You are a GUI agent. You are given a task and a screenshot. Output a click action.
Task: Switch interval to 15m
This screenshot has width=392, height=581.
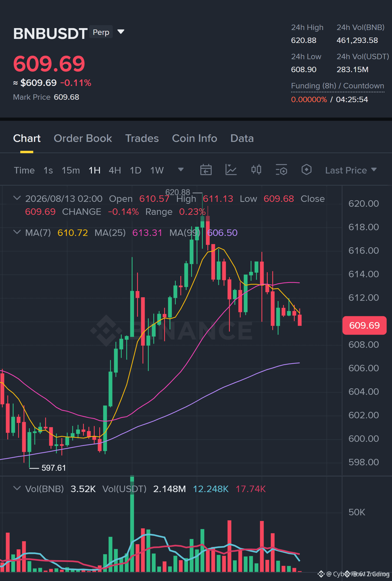point(71,170)
